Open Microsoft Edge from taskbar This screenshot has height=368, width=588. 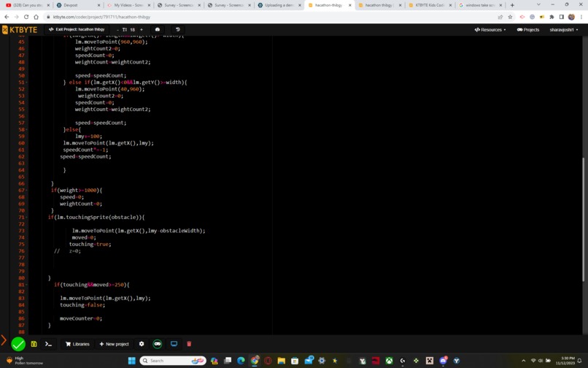point(241,361)
